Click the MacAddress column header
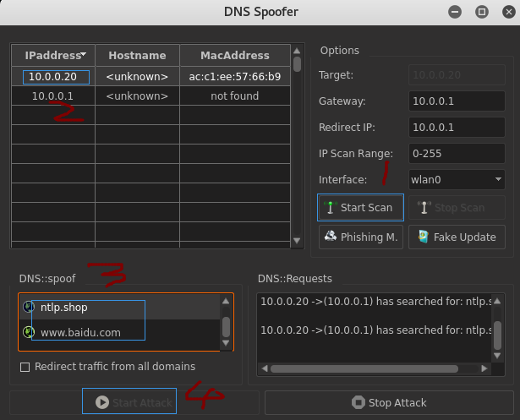This screenshot has width=520, height=420. [x=234, y=55]
